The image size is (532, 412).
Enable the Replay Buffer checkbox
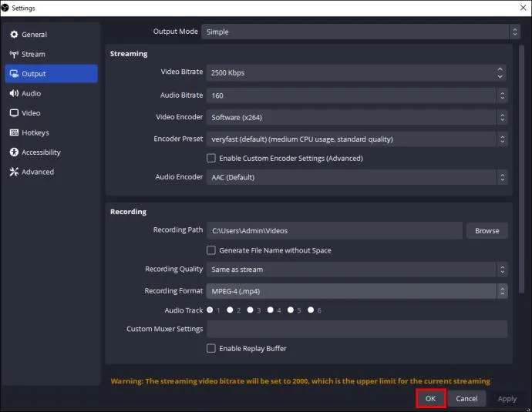click(211, 348)
